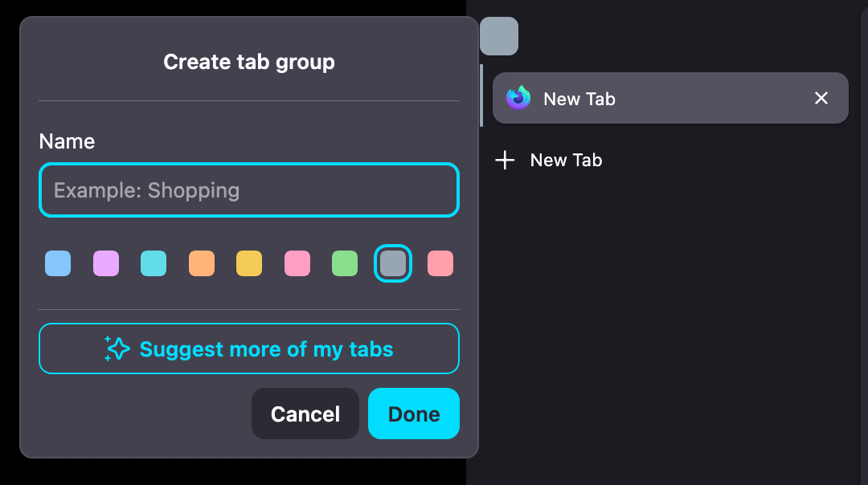The width and height of the screenshot is (868, 485).
Task: Choose the pink tab group color
Action: coord(297,263)
